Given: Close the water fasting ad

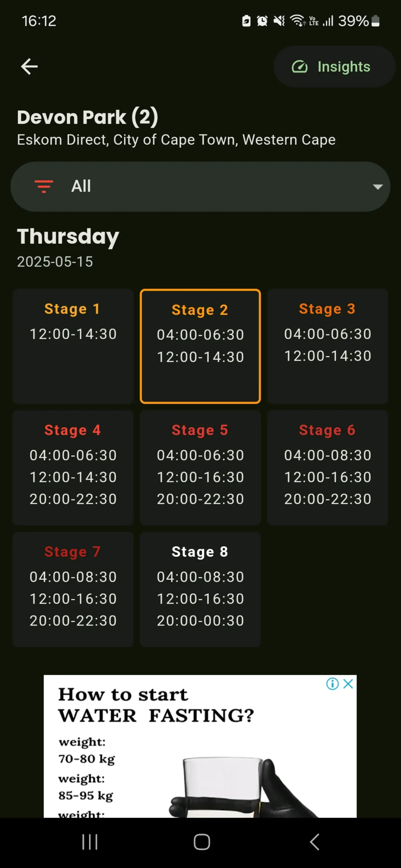Looking at the screenshot, I should coord(348,684).
